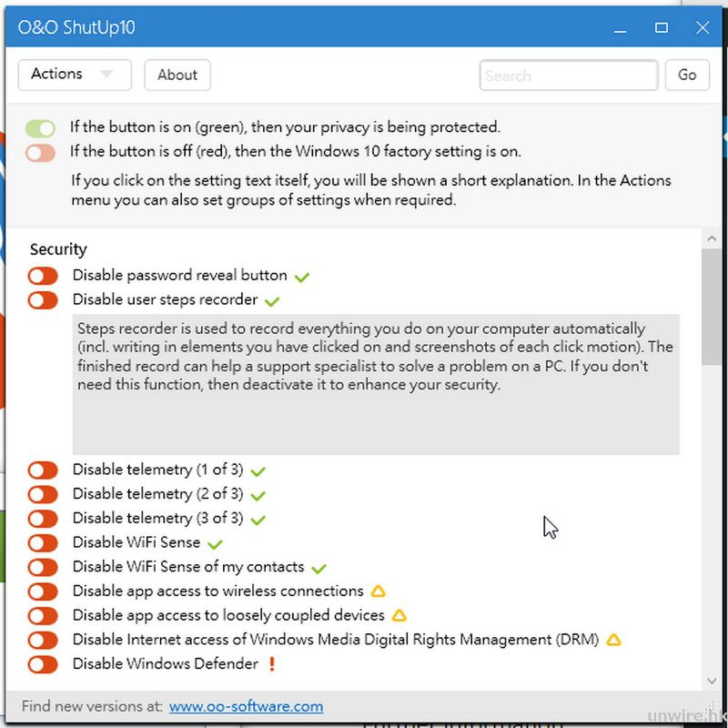Click yellow warning triangle beside loosely coupled devices
This screenshot has width=728, height=728.
click(x=399, y=615)
